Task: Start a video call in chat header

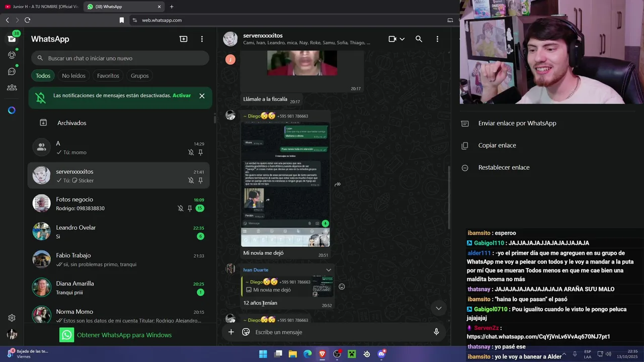Action: pyautogui.click(x=392, y=39)
